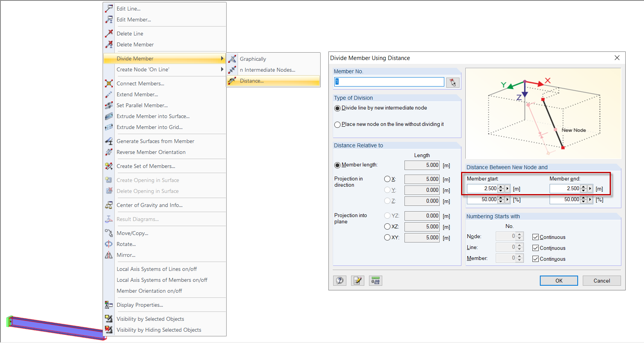
Task: Click Generate Surfaces from Member icon
Action: [109, 141]
